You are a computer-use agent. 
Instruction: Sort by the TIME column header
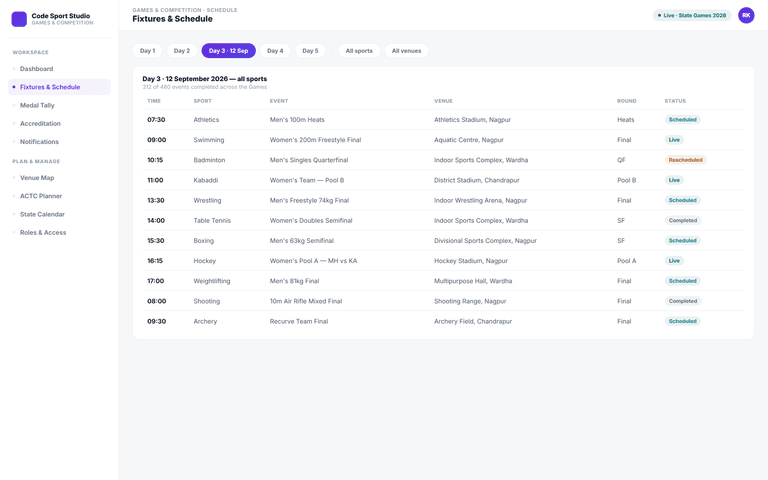click(x=154, y=101)
